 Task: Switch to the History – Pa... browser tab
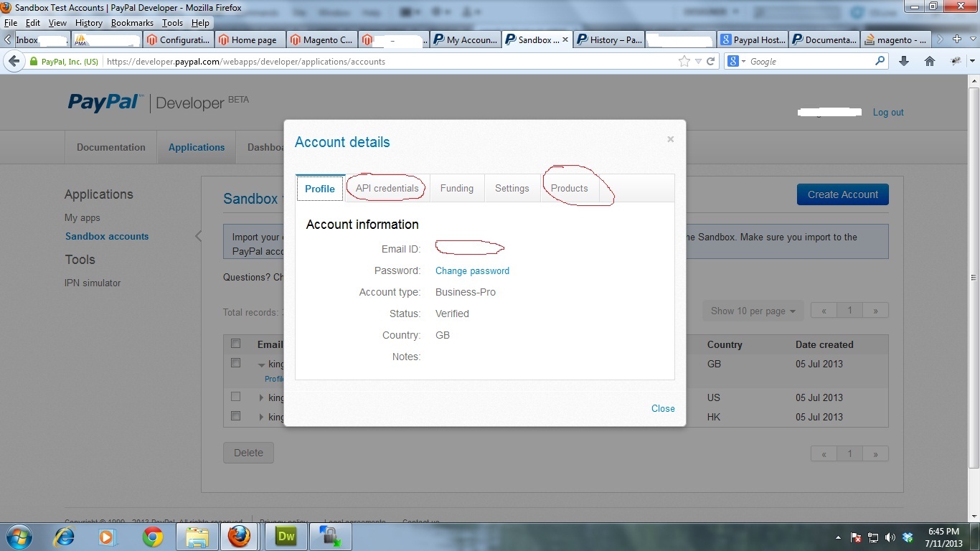click(609, 39)
